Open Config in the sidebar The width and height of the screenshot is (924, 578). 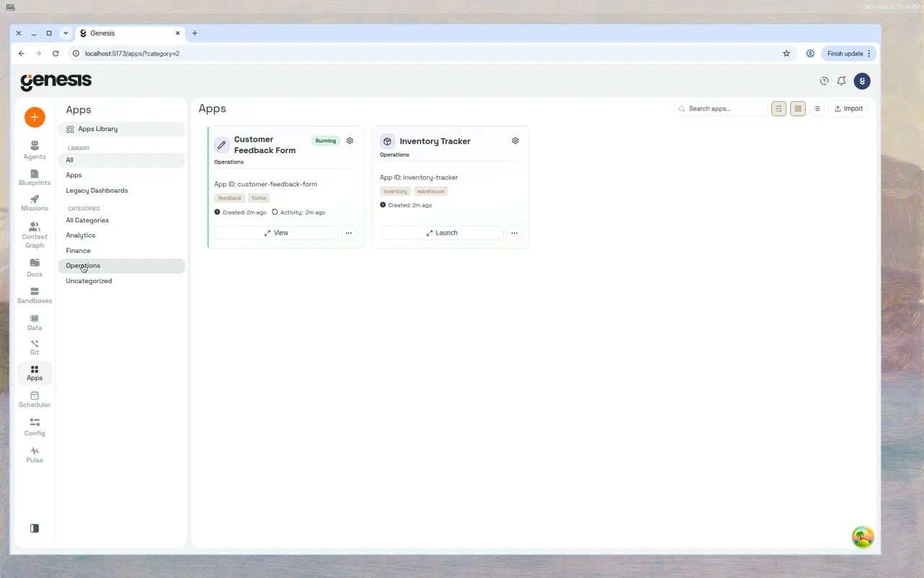click(x=35, y=427)
